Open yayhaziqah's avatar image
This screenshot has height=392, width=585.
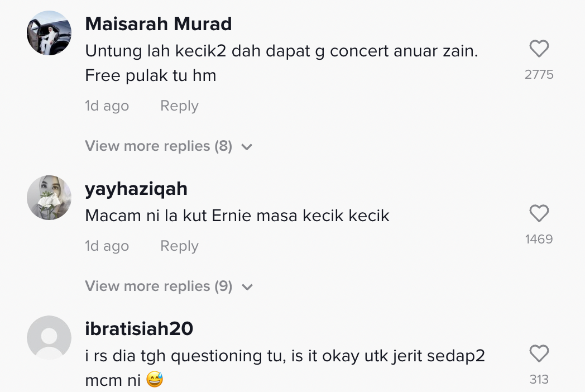coord(49,197)
